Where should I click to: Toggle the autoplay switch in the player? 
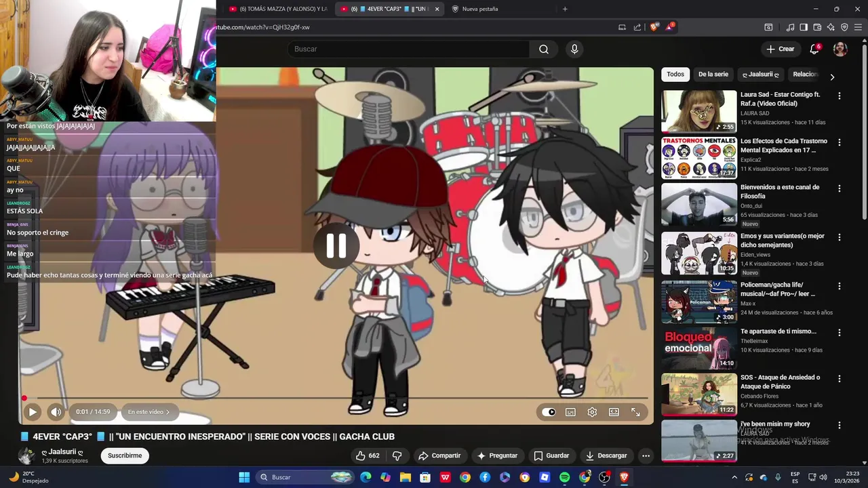point(549,412)
